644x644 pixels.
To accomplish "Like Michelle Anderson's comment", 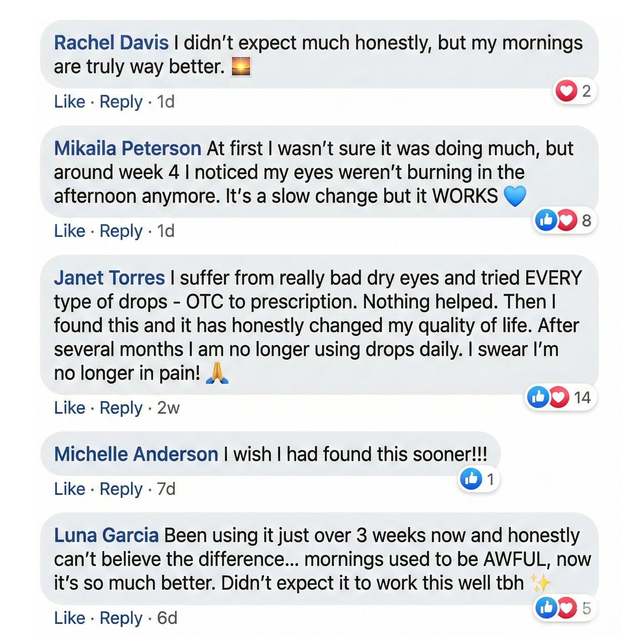I will tap(70, 489).
